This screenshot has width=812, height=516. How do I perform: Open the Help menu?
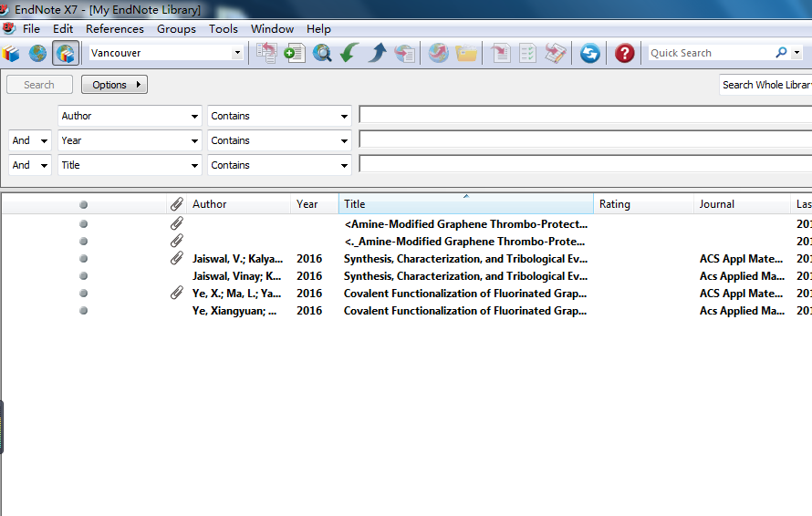coord(318,29)
